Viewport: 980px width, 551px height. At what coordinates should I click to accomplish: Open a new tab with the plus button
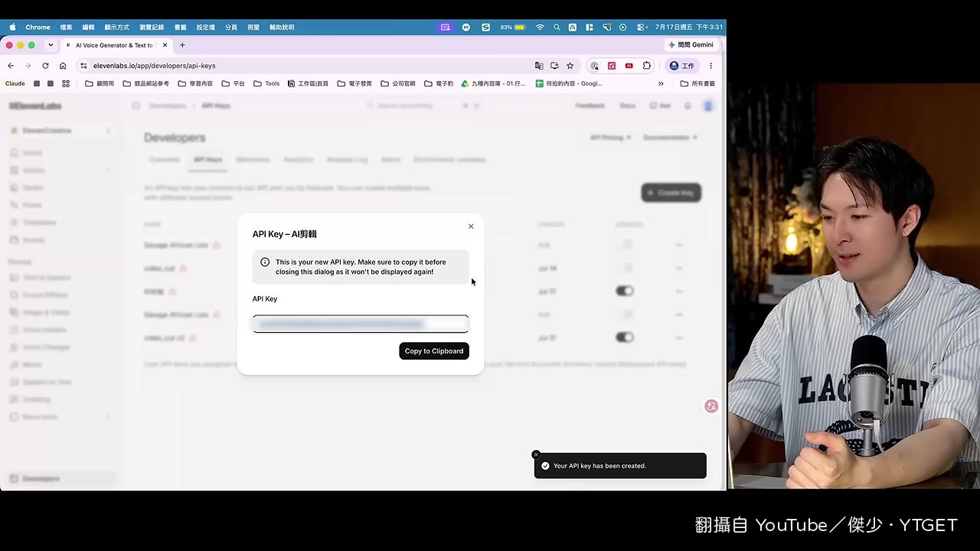[182, 45]
